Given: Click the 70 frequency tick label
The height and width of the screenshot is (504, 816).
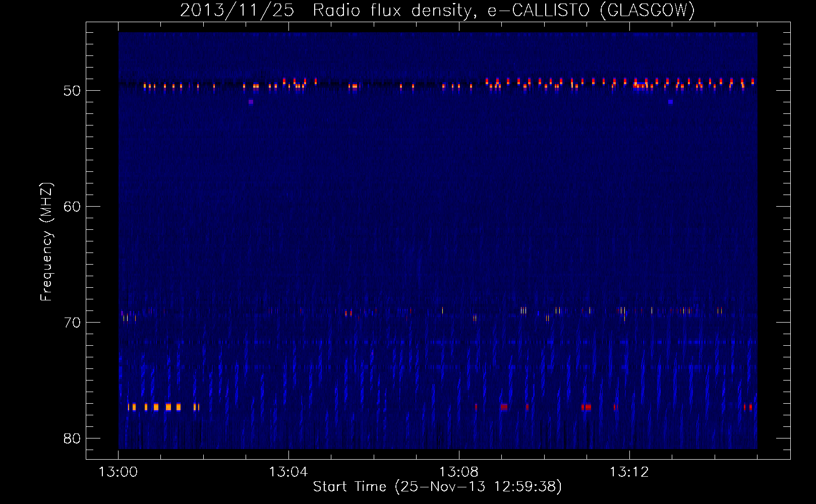Looking at the screenshot, I should coord(72,323).
